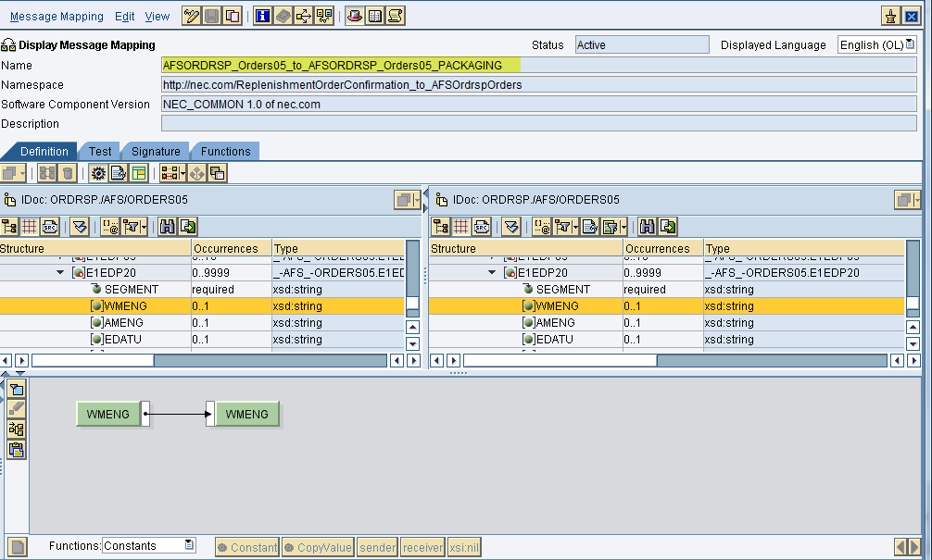Open the filter dropdown arrow in left structure toolbar
The width and height of the screenshot is (932, 560).
(x=144, y=227)
